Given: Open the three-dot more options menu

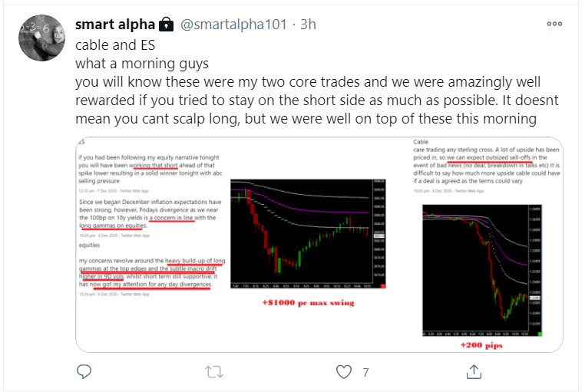Looking at the screenshot, I should [x=554, y=24].
